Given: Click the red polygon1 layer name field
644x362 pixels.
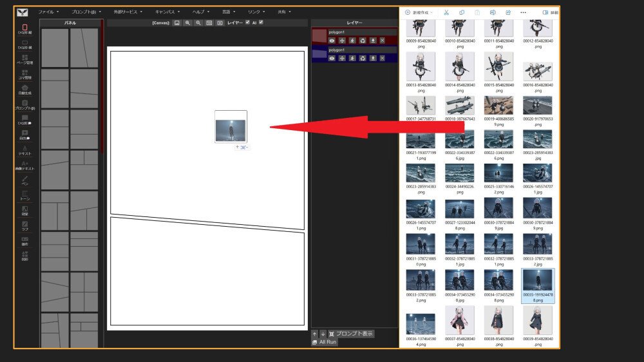Looking at the screenshot, I should tap(362, 32).
